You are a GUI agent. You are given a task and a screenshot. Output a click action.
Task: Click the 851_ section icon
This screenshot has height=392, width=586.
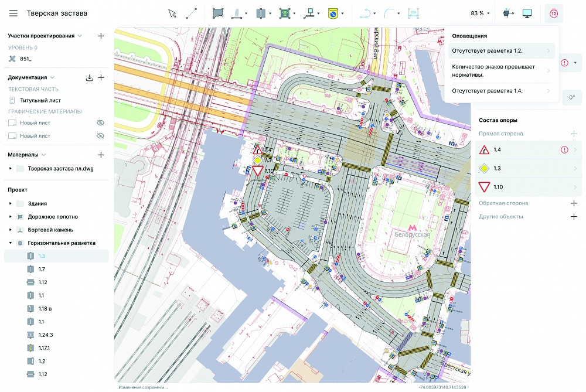click(x=12, y=59)
